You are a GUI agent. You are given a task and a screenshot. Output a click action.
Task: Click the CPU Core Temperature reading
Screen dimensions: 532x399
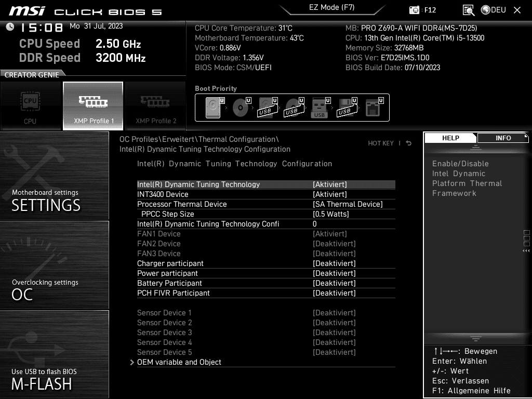(244, 28)
